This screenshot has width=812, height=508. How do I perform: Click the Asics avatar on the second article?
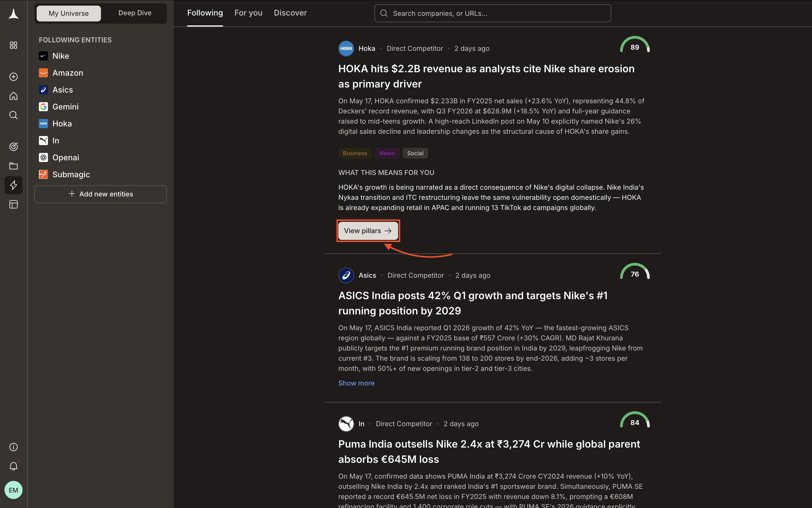(346, 275)
